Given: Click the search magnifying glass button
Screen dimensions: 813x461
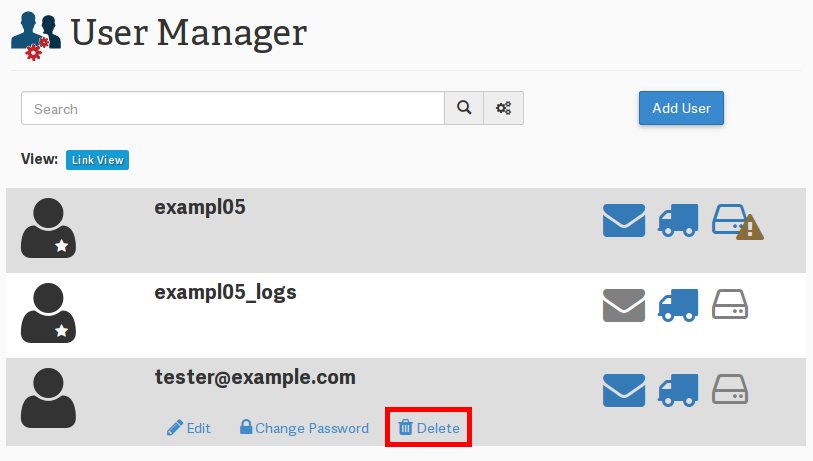Looking at the screenshot, I should pos(464,109).
